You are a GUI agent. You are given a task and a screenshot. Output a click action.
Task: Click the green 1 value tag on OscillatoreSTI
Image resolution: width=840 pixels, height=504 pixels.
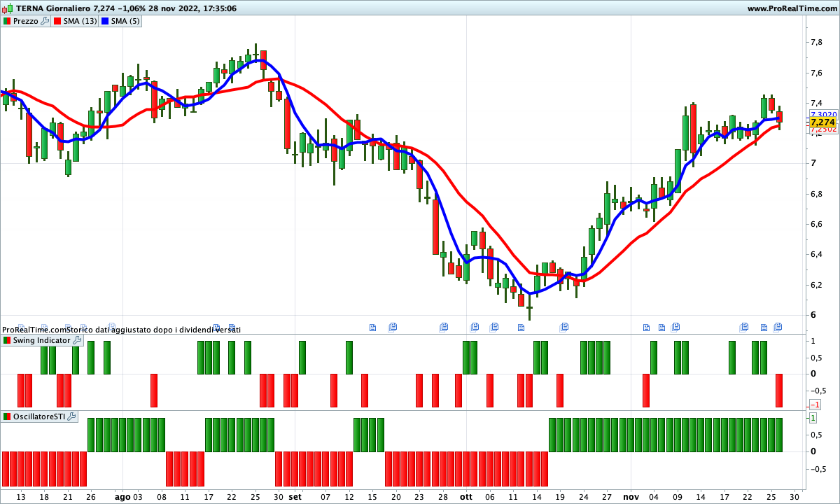813,418
